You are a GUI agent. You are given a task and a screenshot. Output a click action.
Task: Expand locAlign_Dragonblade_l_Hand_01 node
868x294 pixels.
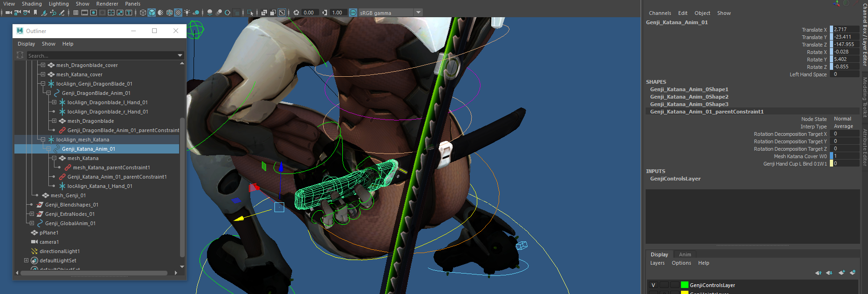[x=54, y=102]
